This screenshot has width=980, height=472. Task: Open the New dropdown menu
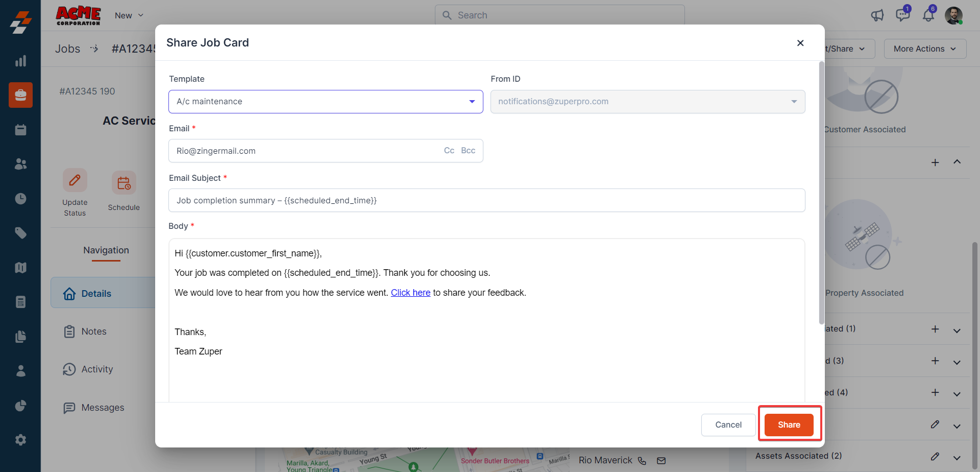pos(129,16)
